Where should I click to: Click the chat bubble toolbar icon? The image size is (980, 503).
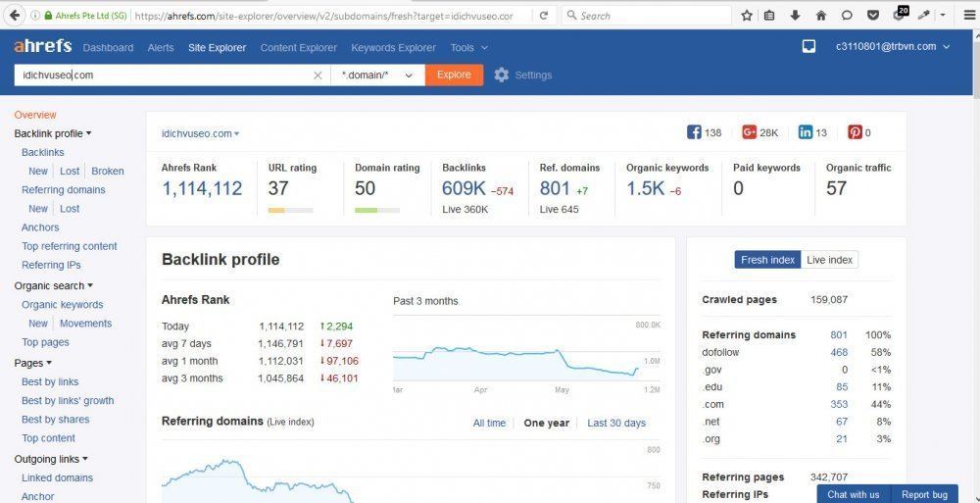[847, 16]
